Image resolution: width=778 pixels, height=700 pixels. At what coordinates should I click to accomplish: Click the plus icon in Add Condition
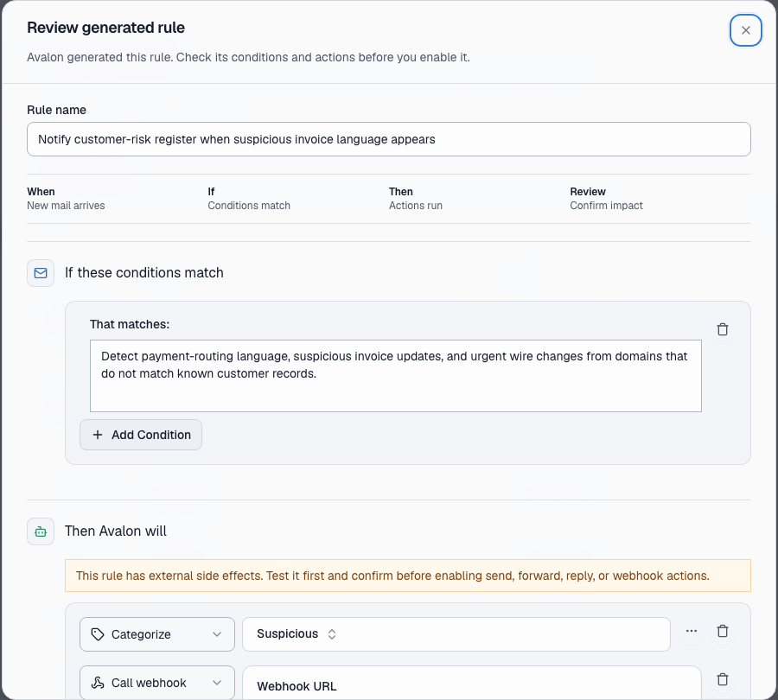coord(98,435)
